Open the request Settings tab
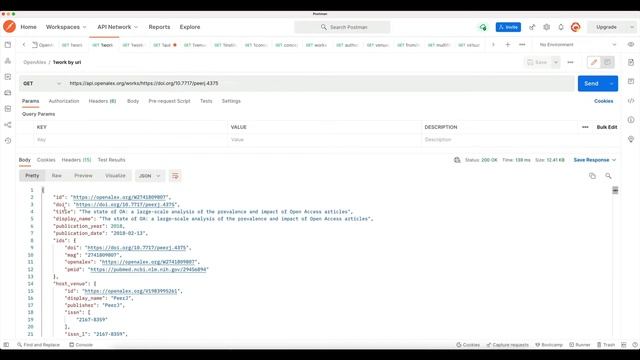This screenshot has height=360, width=640. click(x=231, y=101)
